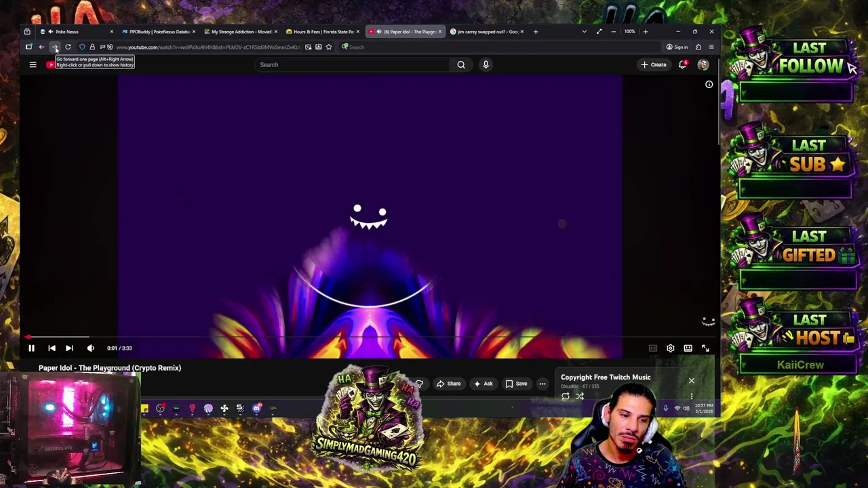Click the video title Paper Idol - The Playground
Screen dimensions: 868x488
[110, 368]
